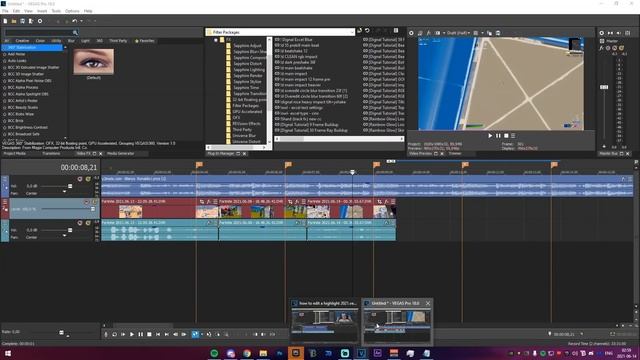Image resolution: width=640 pixels, height=360 pixels.
Task: Click the refresh icon in Plug-In Manager toolbar
Action: (x=367, y=31)
